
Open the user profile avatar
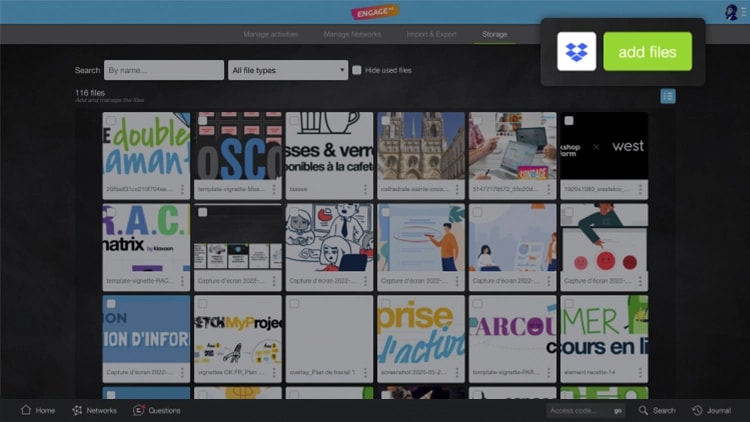731,12
